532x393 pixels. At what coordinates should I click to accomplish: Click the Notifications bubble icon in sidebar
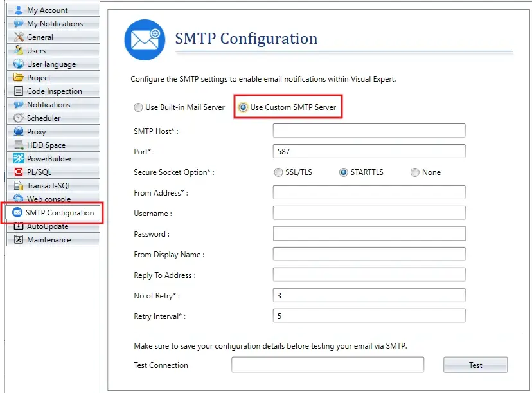point(19,105)
